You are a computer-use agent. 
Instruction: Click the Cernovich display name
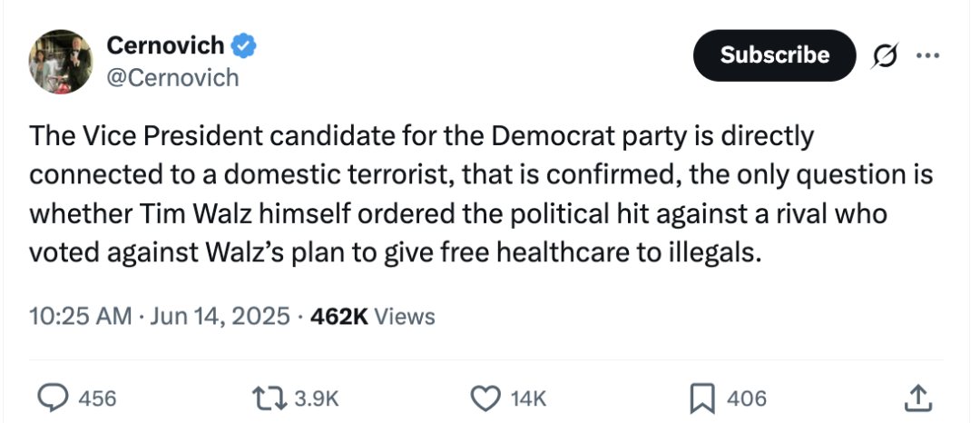[x=165, y=45]
